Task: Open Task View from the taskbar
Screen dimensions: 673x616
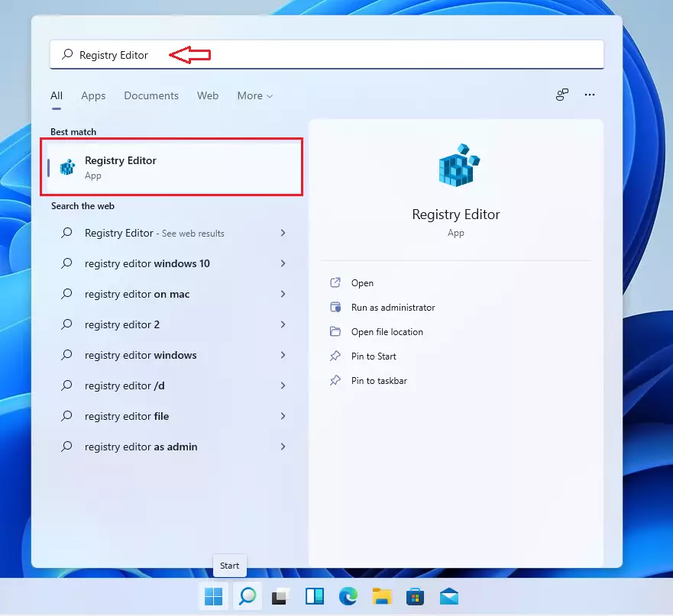Action: coord(280,596)
